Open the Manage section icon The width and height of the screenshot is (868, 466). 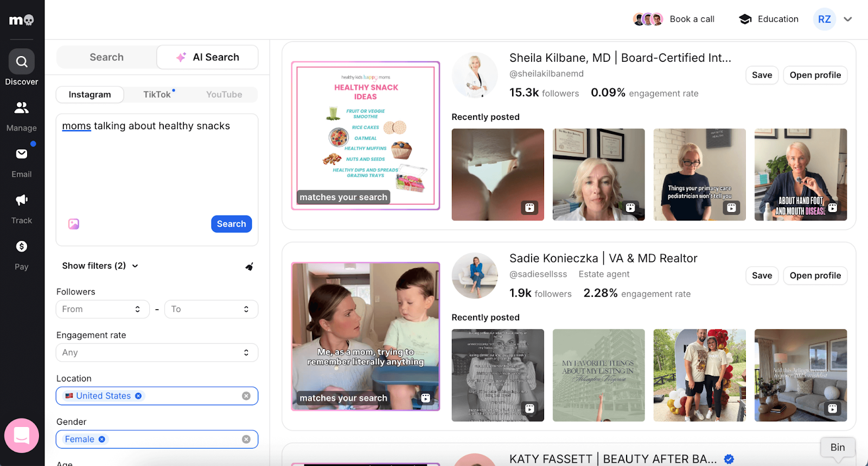(x=22, y=107)
